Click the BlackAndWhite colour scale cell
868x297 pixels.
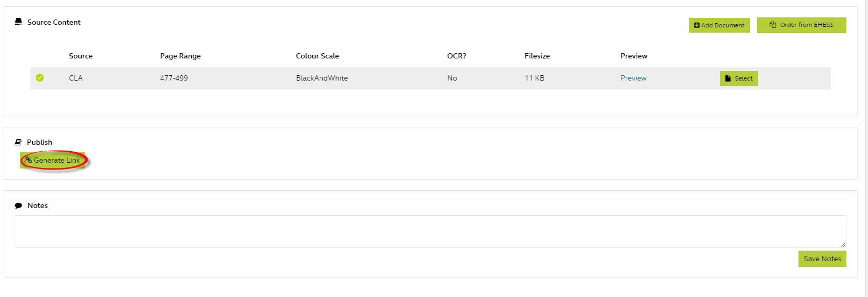tap(322, 78)
